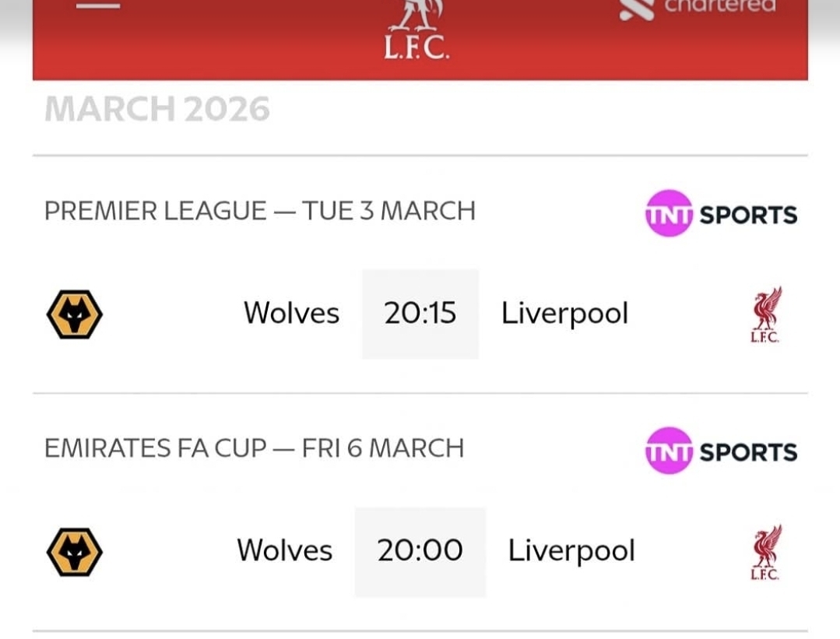Select the SPORTS wordmark on the 3 March fixture
Viewport: 840px width, 639px height.
click(748, 215)
